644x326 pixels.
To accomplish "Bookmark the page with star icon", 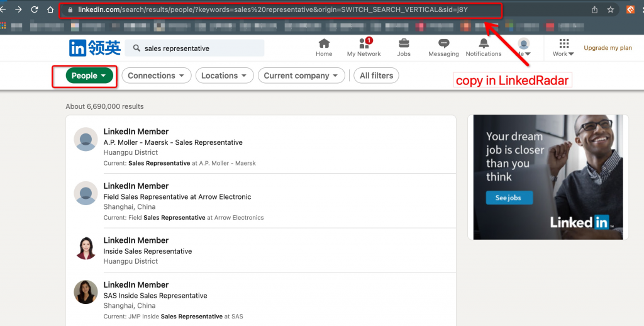I will [x=610, y=9].
